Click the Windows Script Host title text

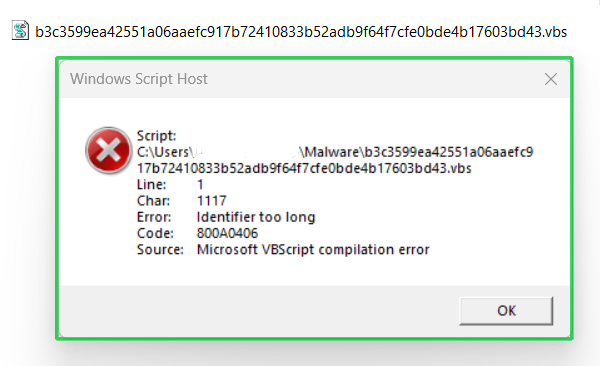pos(139,79)
